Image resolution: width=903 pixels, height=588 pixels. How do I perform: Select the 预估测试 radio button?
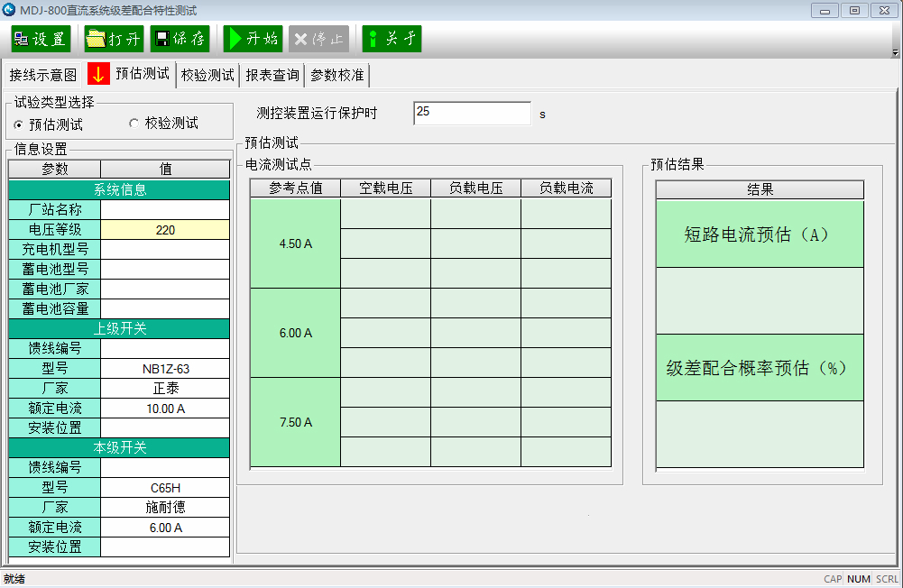point(19,124)
